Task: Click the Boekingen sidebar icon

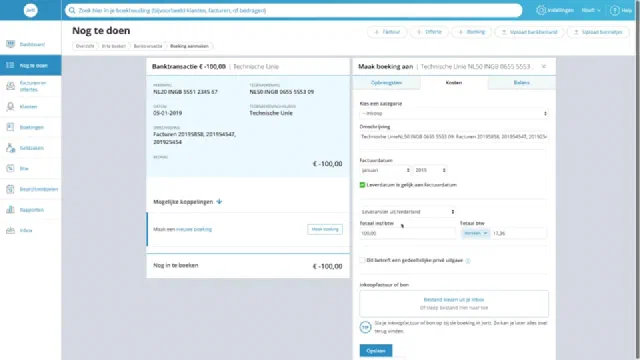Action: pos(11,127)
